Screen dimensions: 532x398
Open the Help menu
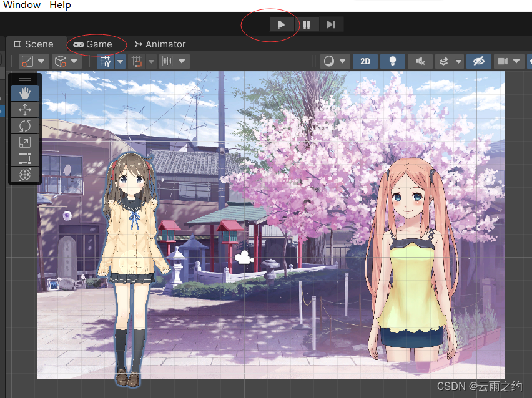pos(60,5)
